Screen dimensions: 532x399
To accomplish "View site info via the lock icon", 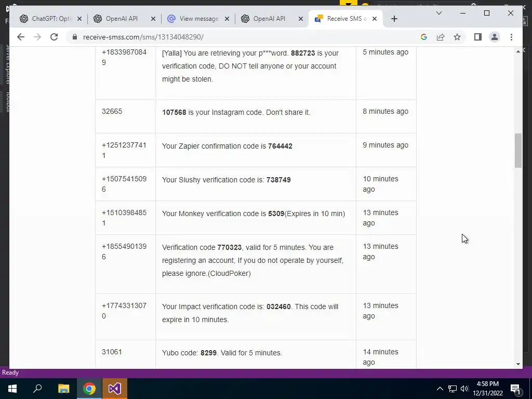I will point(75,37).
